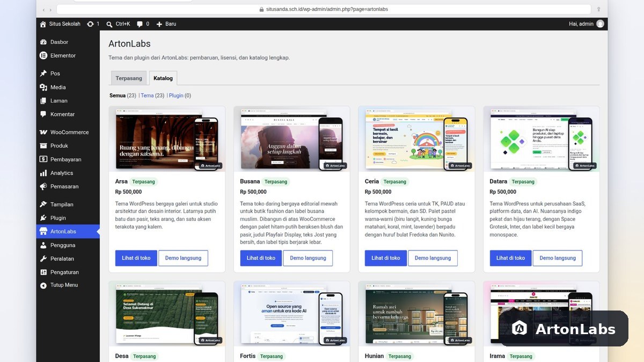Click the Desa theme title
Image resolution: width=644 pixels, height=362 pixels.
(x=122, y=356)
